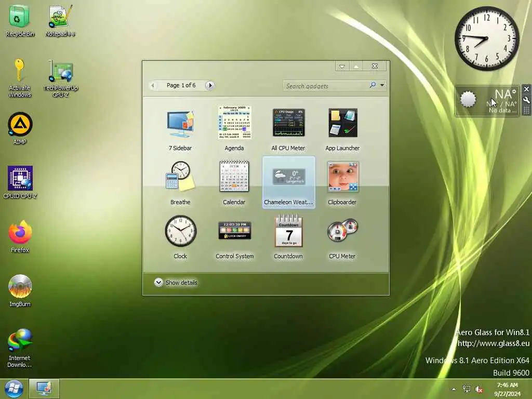532x399 pixels.
Task: Click the network tray icon
Action: tap(467, 389)
